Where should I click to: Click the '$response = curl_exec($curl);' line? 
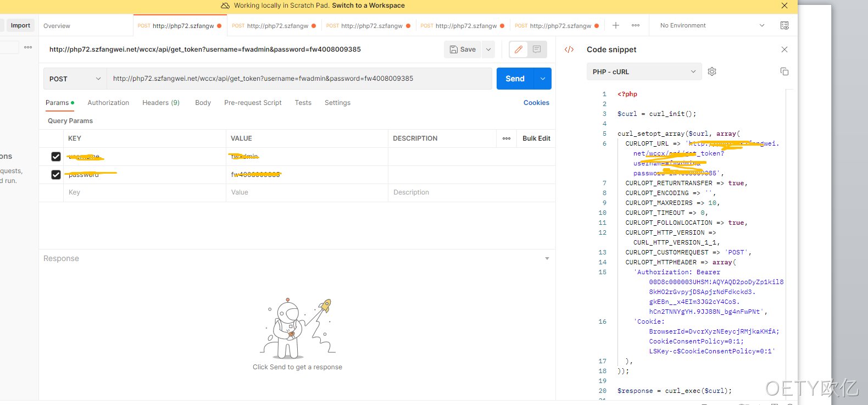point(675,391)
